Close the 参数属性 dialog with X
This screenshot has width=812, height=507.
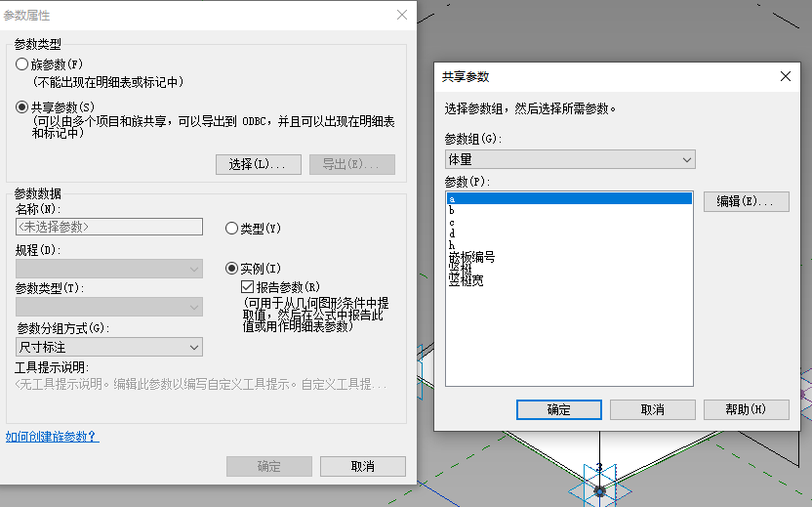(402, 15)
